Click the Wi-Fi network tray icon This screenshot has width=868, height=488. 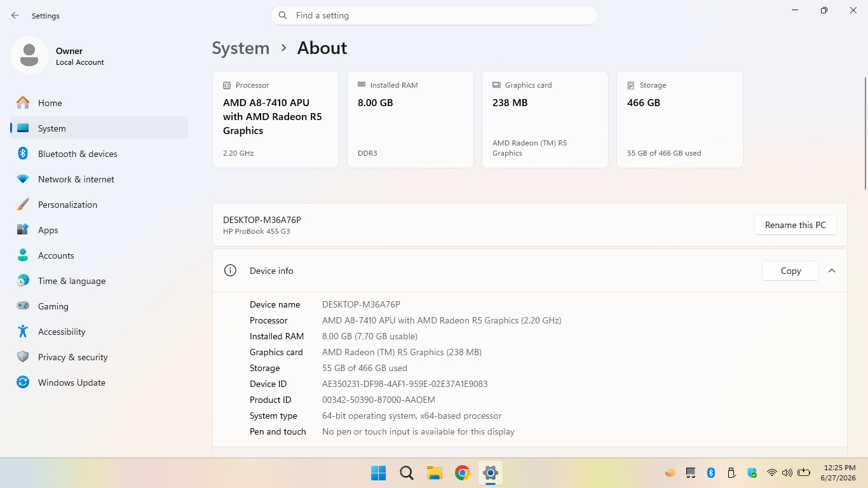[x=772, y=473]
